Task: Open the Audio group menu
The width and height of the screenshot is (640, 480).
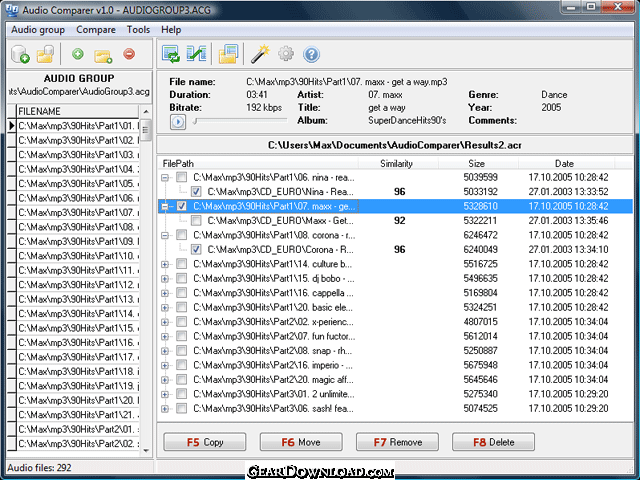Action: click(x=38, y=30)
